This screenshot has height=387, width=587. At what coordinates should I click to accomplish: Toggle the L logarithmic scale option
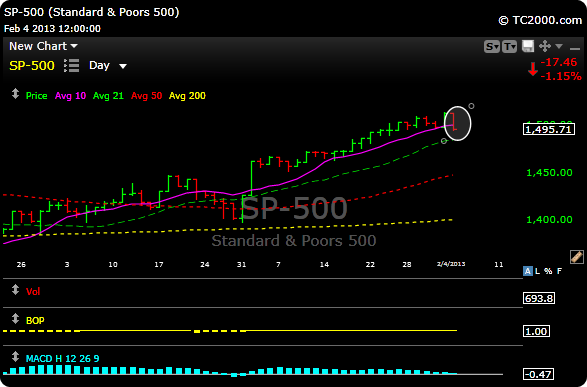[x=538, y=271]
